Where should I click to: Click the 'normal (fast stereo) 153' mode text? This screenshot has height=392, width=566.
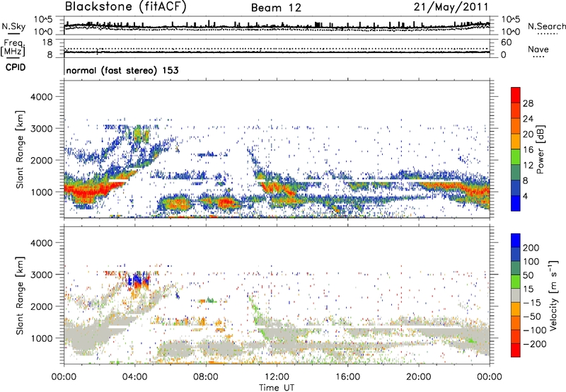[122, 71]
